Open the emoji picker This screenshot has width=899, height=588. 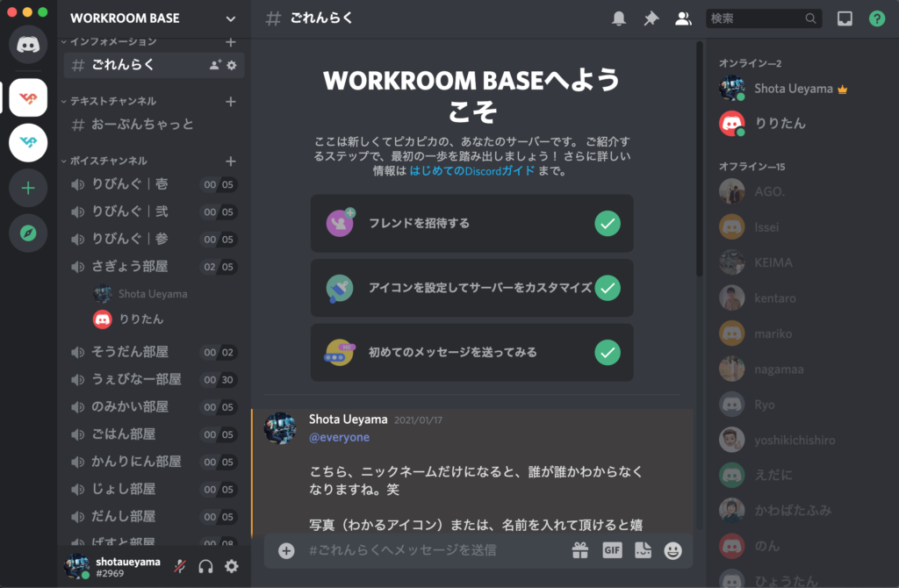point(672,551)
